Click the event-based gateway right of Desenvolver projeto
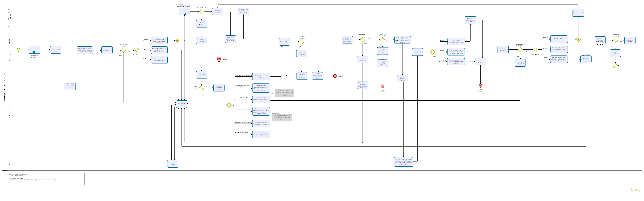 [x=229, y=106]
